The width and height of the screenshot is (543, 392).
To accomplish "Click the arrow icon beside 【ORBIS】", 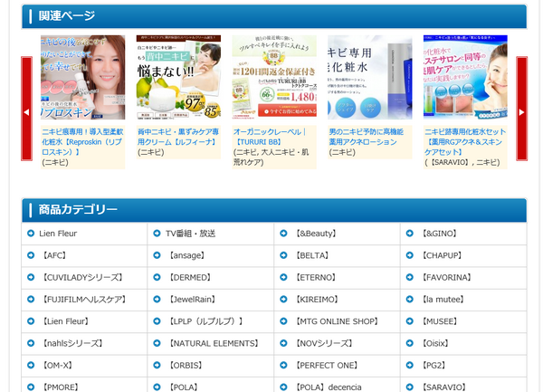I will click(157, 366).
